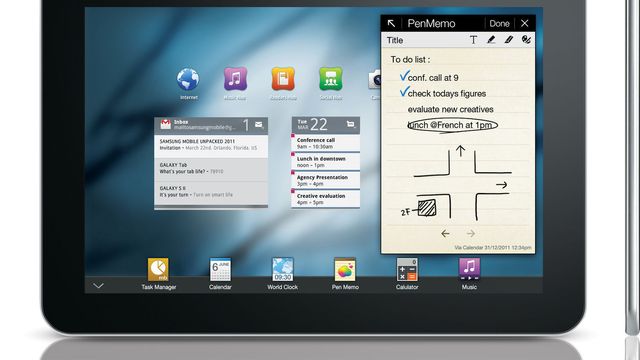
Task: Open the green Social Hub app
Action: click(331, 79)
